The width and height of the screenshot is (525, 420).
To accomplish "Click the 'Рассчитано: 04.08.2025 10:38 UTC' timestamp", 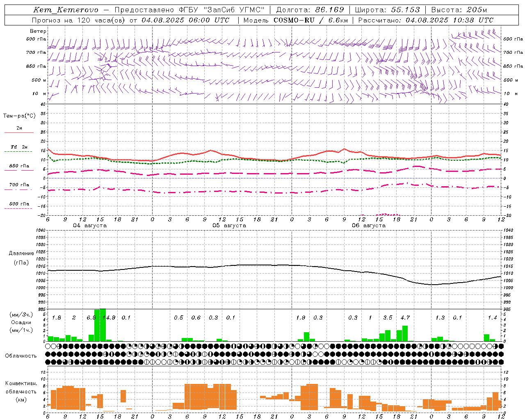I will 426,20.
